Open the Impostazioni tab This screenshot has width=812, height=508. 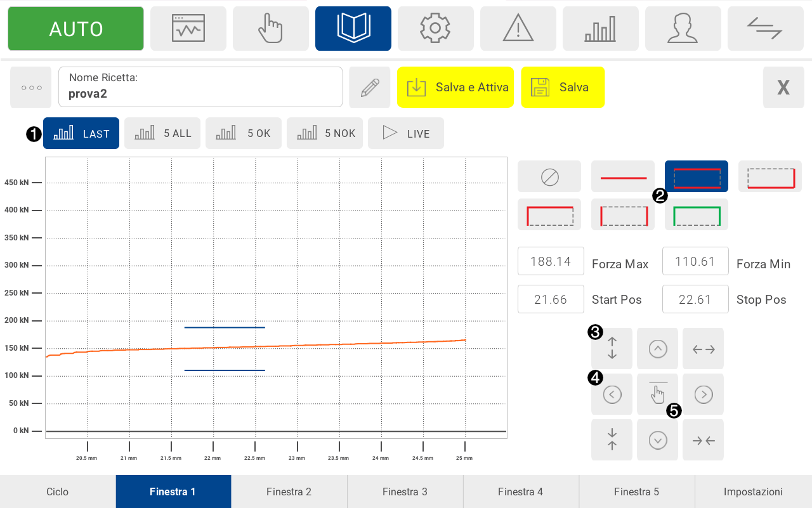(x=753, y=492)
